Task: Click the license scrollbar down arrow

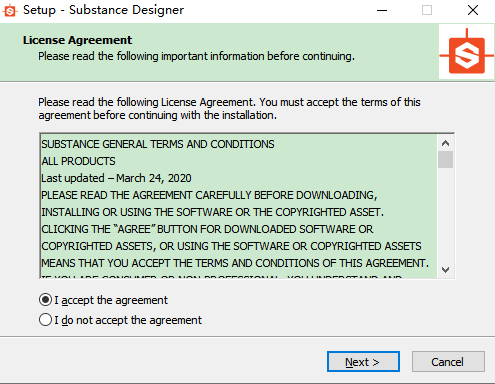Action: [x=445, y=269]
